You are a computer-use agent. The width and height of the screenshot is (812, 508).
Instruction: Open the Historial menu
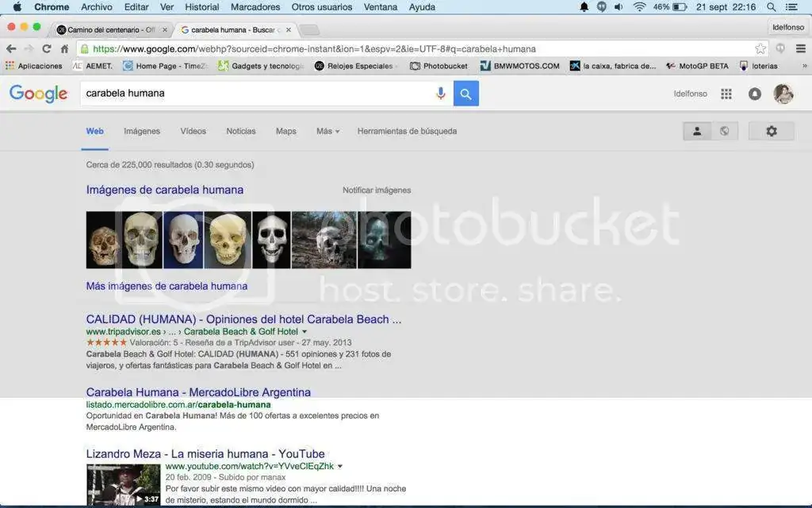coord(202,6)
